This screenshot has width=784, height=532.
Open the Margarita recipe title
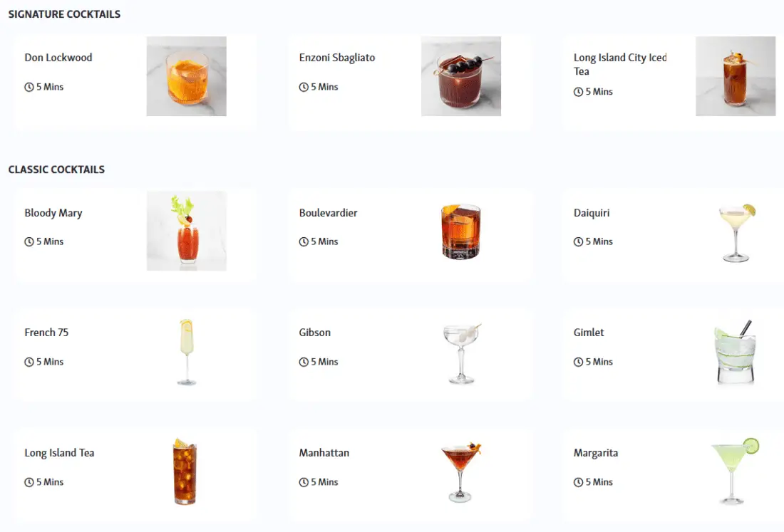(x=596, y=452)
